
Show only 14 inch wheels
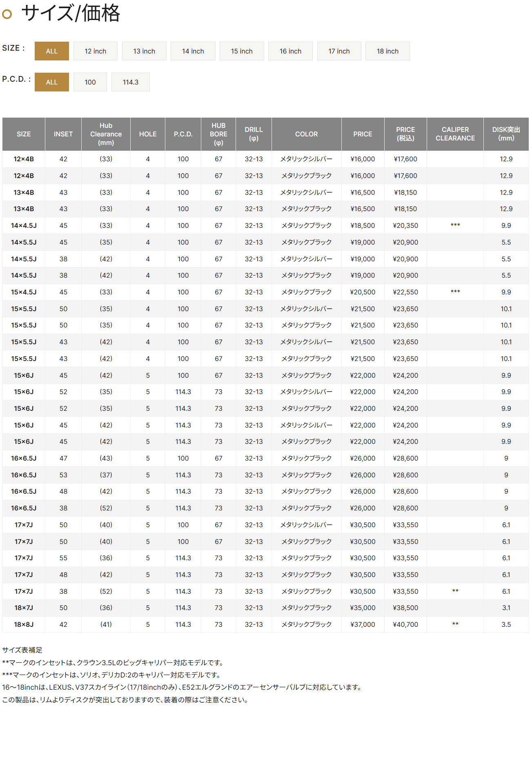point(193,51)
